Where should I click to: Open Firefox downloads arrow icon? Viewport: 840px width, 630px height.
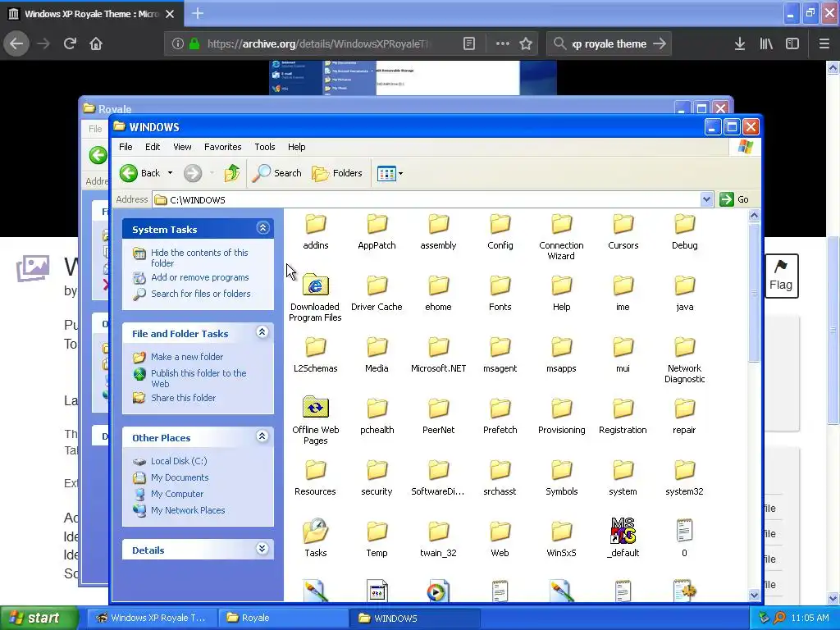[x=740, y=43]
